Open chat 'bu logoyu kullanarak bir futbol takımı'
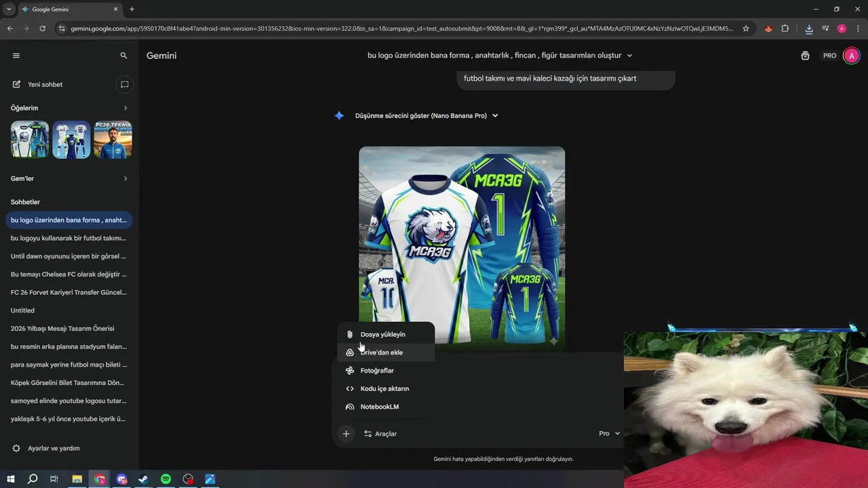The width and height of the screenshot is (868, 488). (68, 238)
